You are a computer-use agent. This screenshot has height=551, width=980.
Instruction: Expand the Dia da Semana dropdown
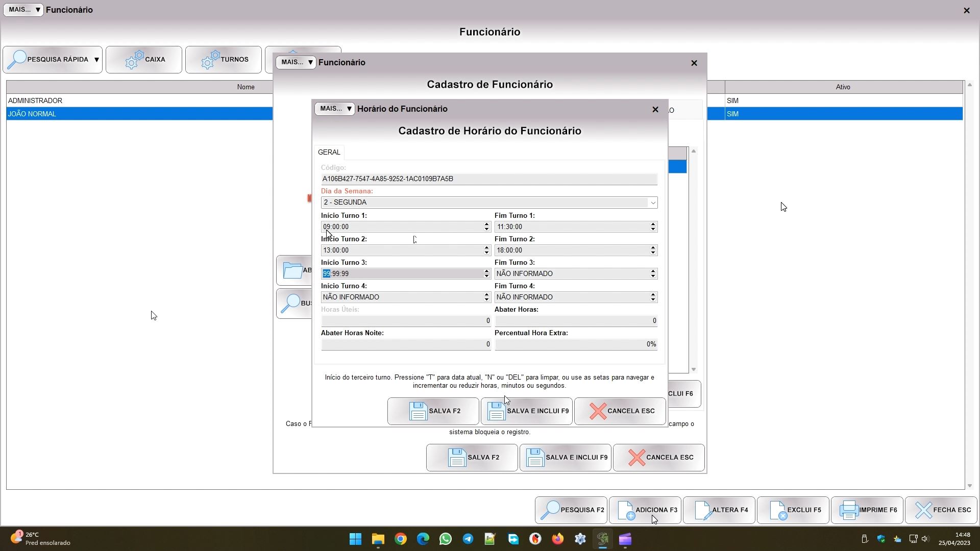[x=652, y=203]
